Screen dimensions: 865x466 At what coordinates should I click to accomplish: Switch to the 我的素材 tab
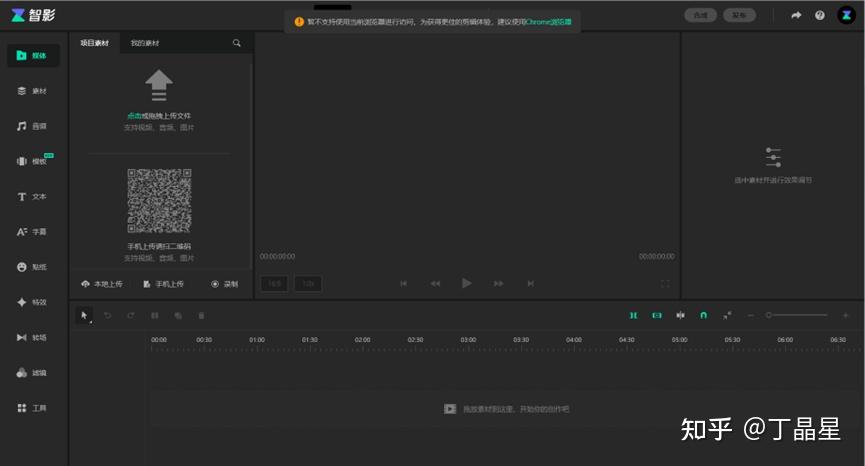[145, 43]
